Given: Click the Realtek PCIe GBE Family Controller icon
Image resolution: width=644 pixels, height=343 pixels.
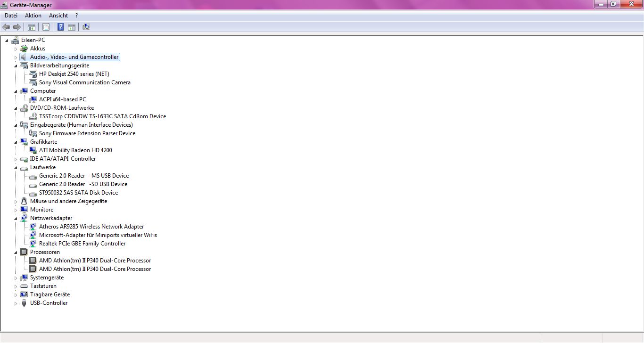Looking at the screenshot, I should point(33,244).
